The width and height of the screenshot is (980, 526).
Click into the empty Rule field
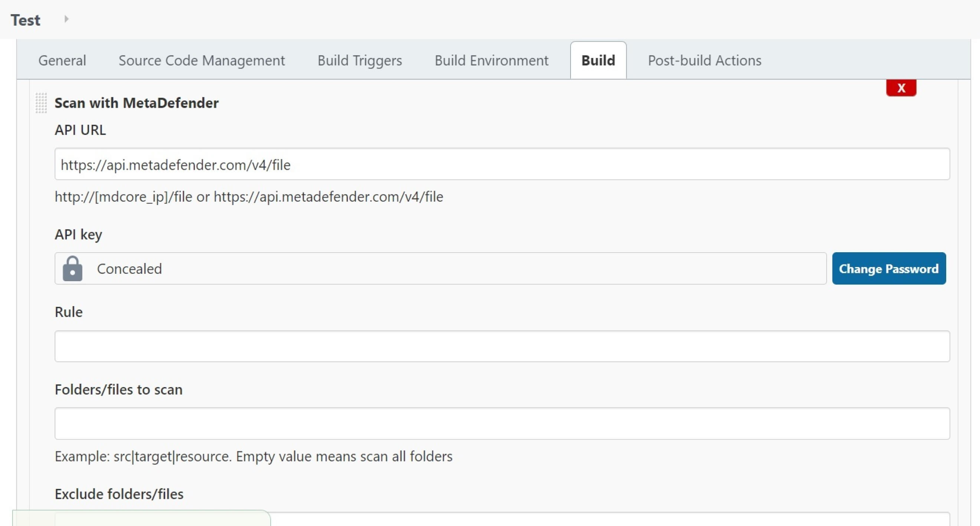click(x=502, y=346)
